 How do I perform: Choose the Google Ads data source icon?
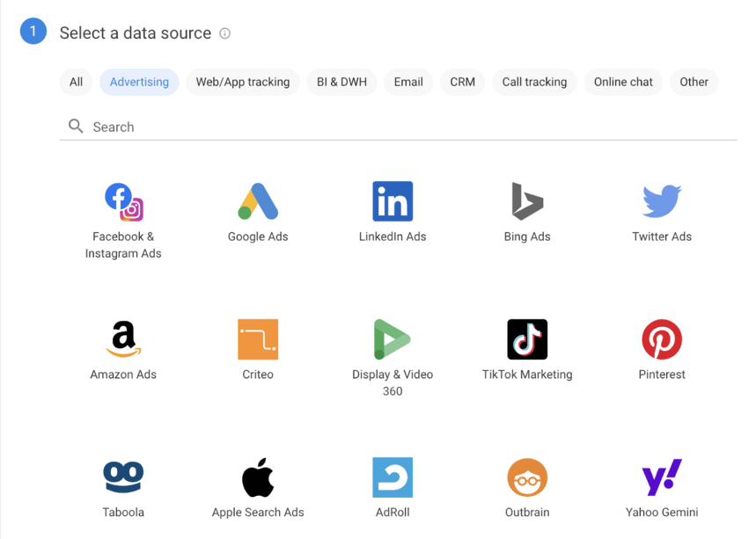258,202
